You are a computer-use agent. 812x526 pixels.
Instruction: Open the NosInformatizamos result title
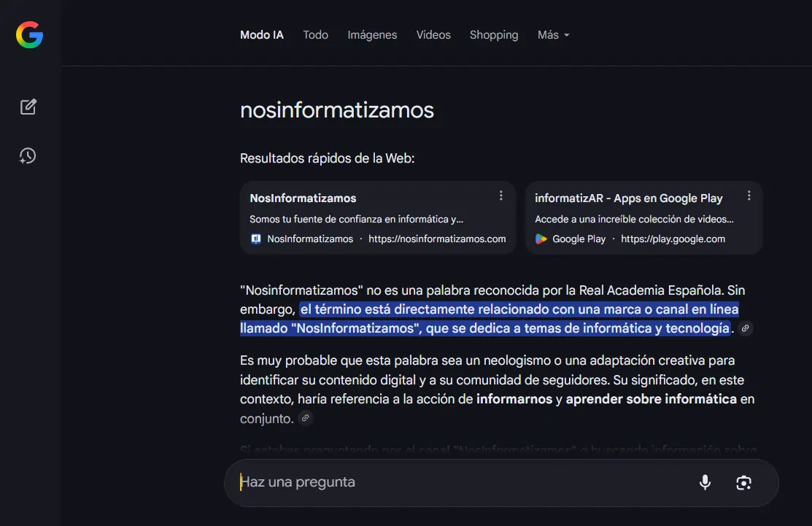(x=303, y=198)
